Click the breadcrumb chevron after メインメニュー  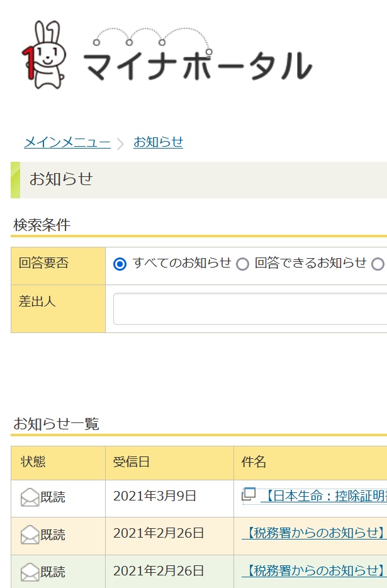click(121, 144)
